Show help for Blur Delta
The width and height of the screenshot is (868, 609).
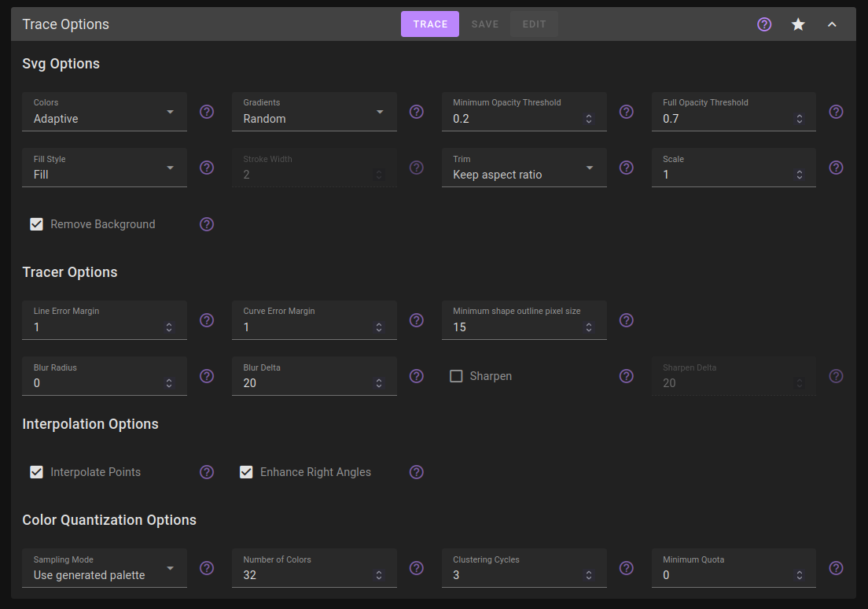click(x=416, y=376)
